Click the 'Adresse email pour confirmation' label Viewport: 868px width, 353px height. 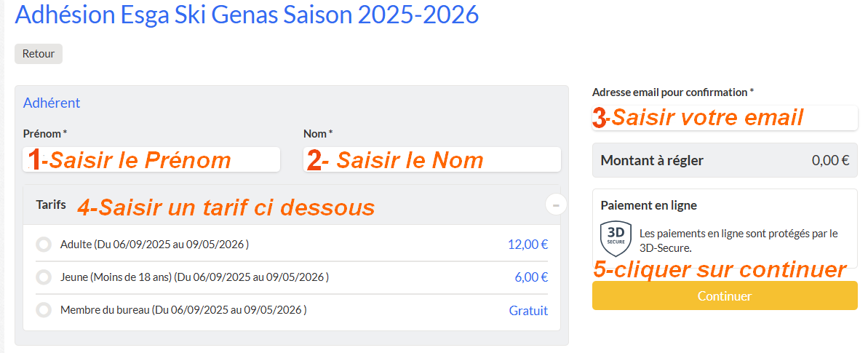click(672, 92)
